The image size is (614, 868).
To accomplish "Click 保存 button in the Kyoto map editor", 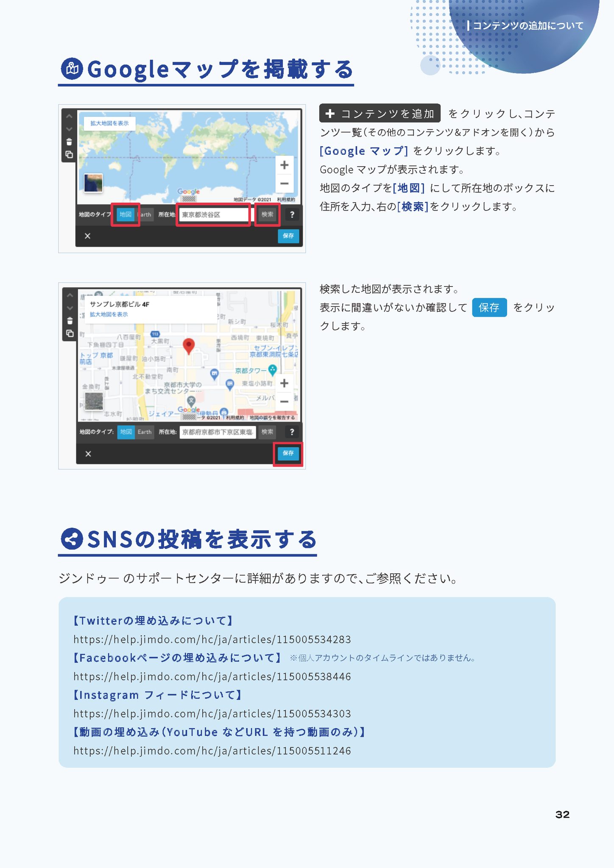I will click(288, 453).
